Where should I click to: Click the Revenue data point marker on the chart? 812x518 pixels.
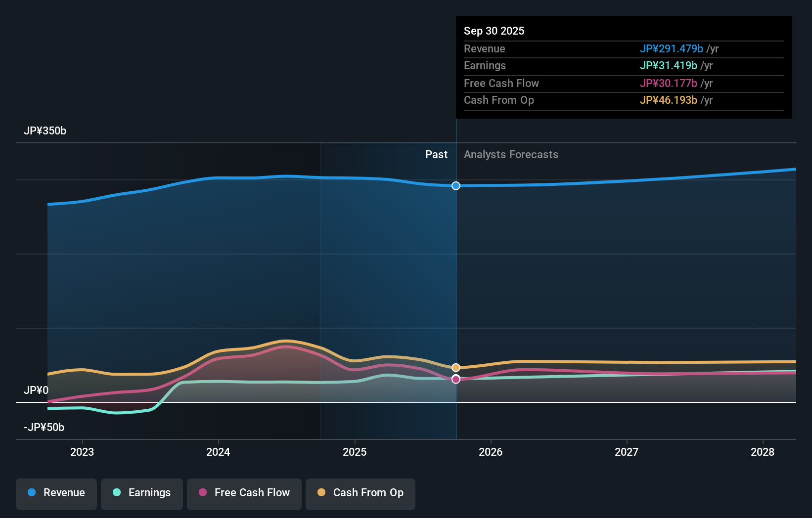coord(455,186)
